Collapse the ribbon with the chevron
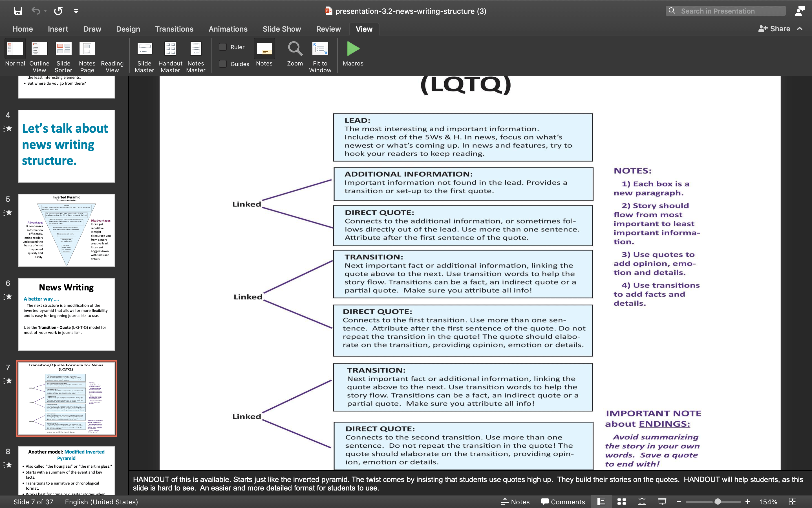This screenshot has width=812, height=508. click(x=800, y=29)
